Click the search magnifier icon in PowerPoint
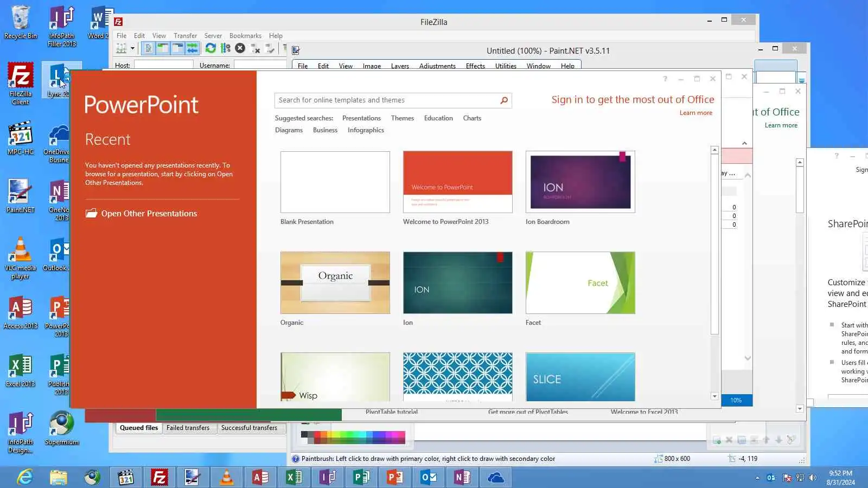868x488 pixels. pyautogui.click(x=504, y=100)
